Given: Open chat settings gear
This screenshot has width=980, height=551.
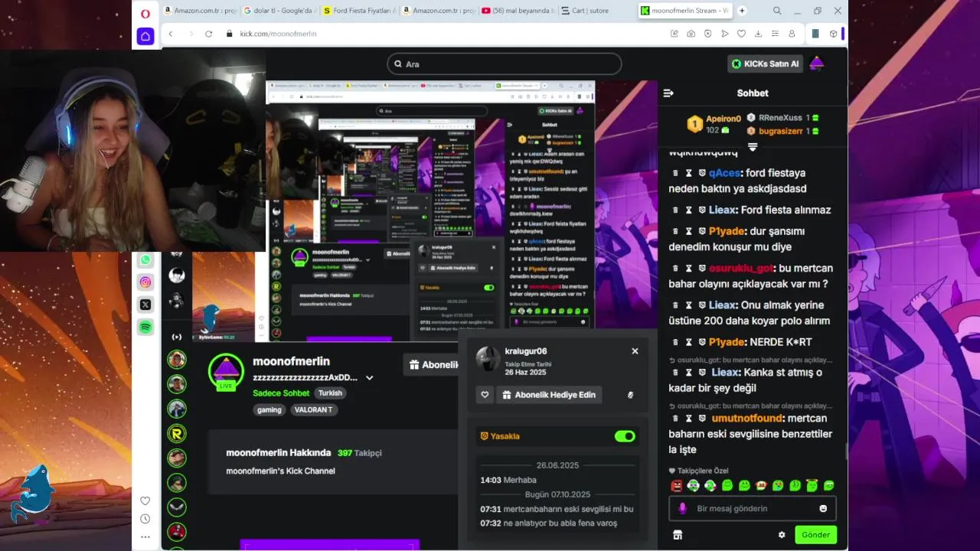Looking at the screenshot, I should 782,535.
